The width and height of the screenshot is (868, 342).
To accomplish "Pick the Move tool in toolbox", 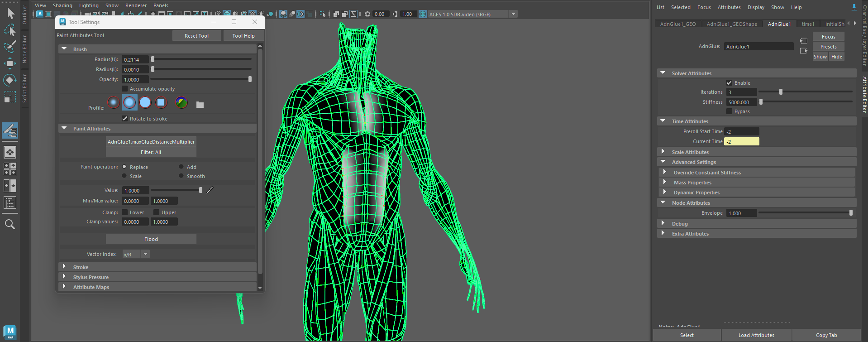I will tap(10, 63).
